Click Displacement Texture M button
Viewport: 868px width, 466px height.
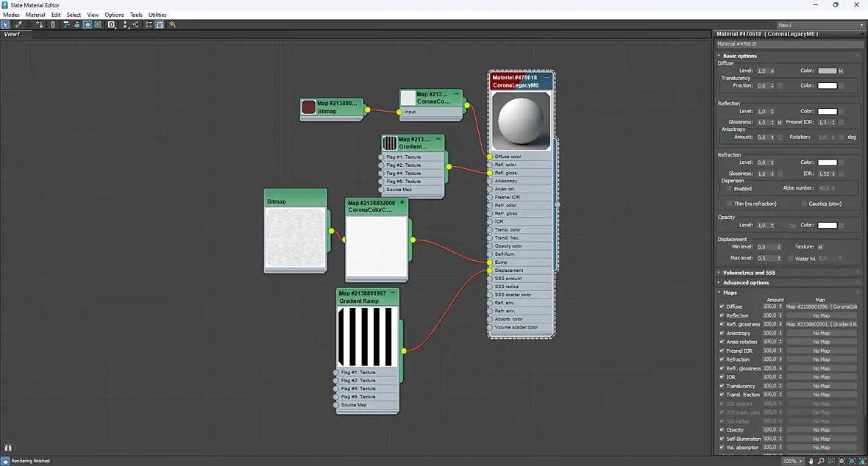pyautogui.click(x=820, y=247)
